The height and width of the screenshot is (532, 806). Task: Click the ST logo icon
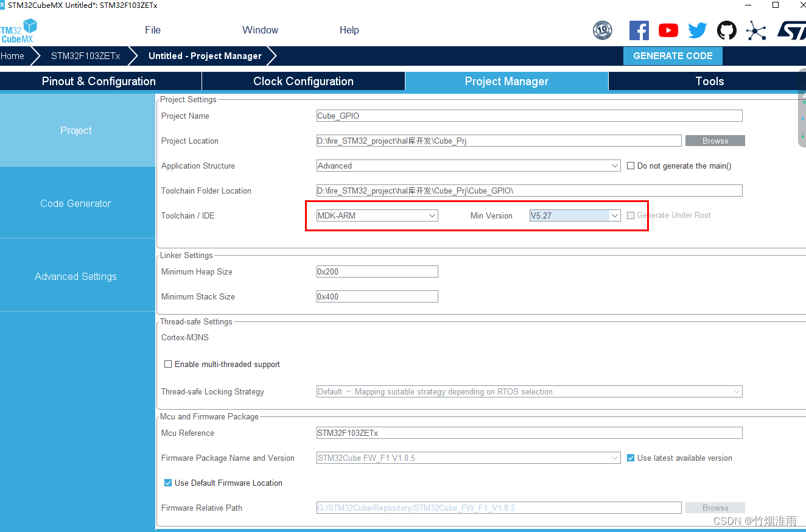791,30
